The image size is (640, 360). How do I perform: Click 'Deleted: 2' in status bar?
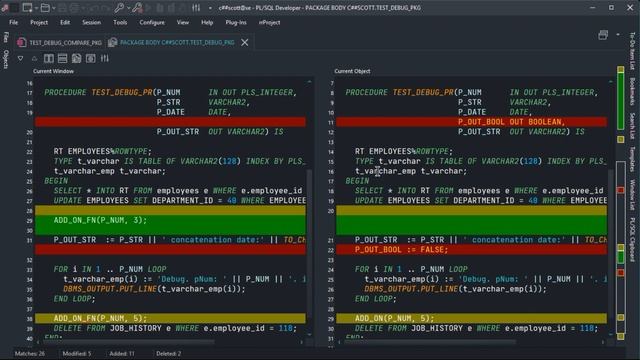click(x=169, y=353)
